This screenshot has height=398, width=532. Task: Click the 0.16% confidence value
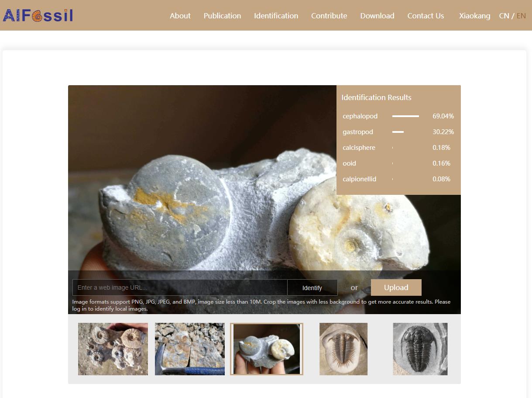click(x=441, y=163)
